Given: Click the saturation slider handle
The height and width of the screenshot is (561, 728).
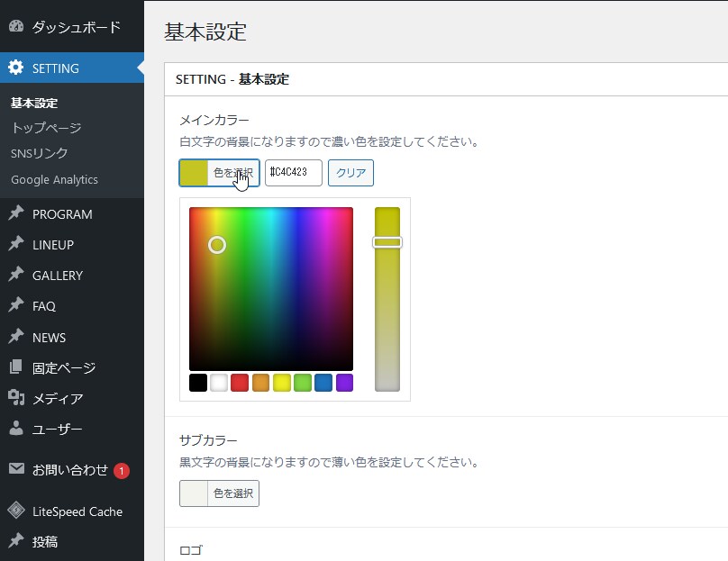Looking at the screenshot, I should click(x=387, y=242).
